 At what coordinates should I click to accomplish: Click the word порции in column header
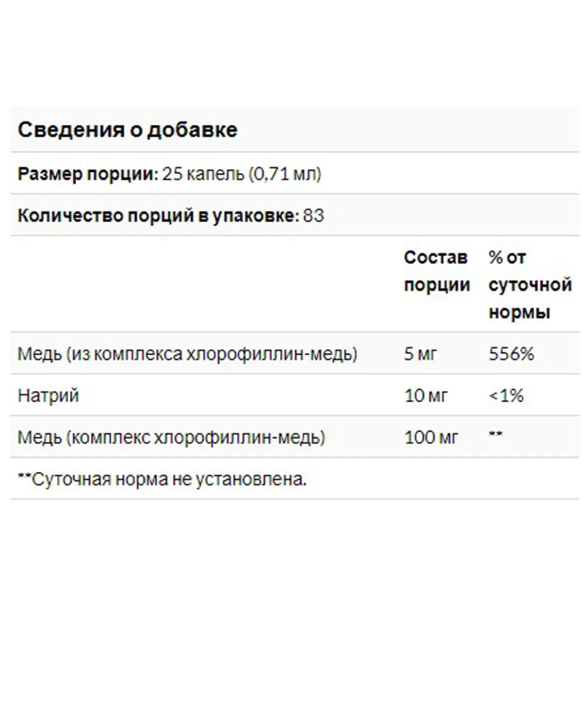437,285
